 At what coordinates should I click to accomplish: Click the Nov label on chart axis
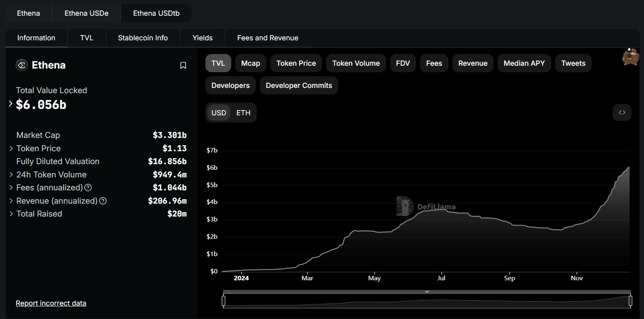(x=577, y=278)
